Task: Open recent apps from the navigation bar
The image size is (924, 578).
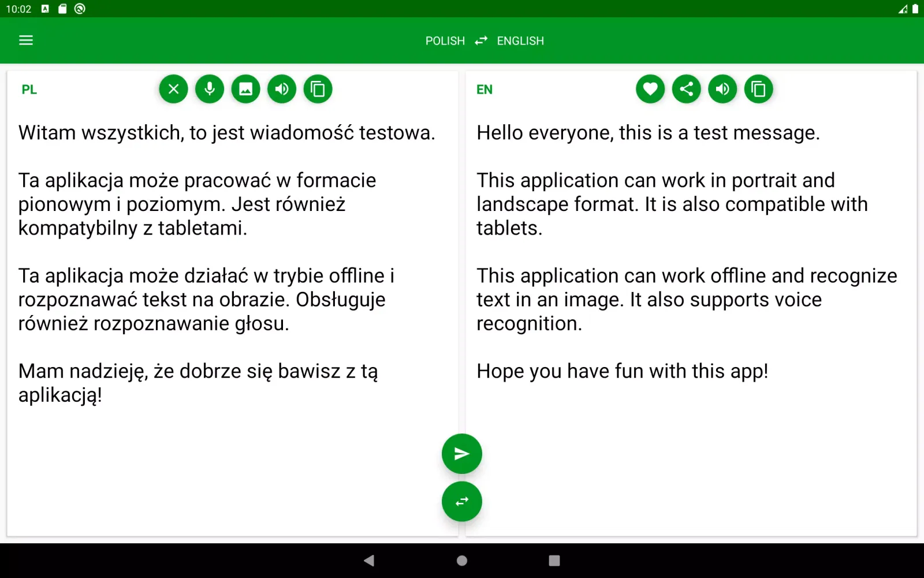Action: (554, 560)
